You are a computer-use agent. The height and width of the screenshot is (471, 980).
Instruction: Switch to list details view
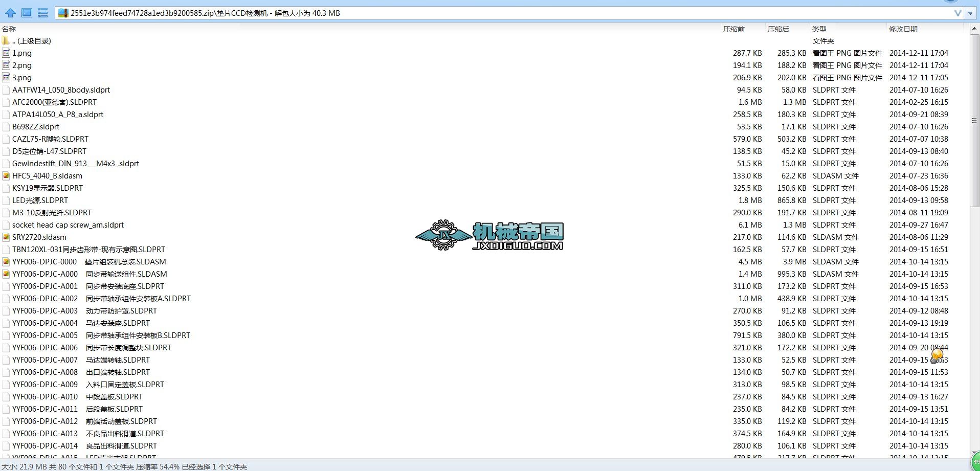click(x=43, y=13)
